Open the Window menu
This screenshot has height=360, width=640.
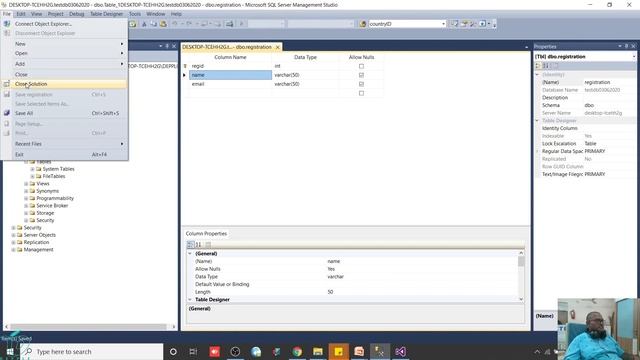[x=156, y=14]
